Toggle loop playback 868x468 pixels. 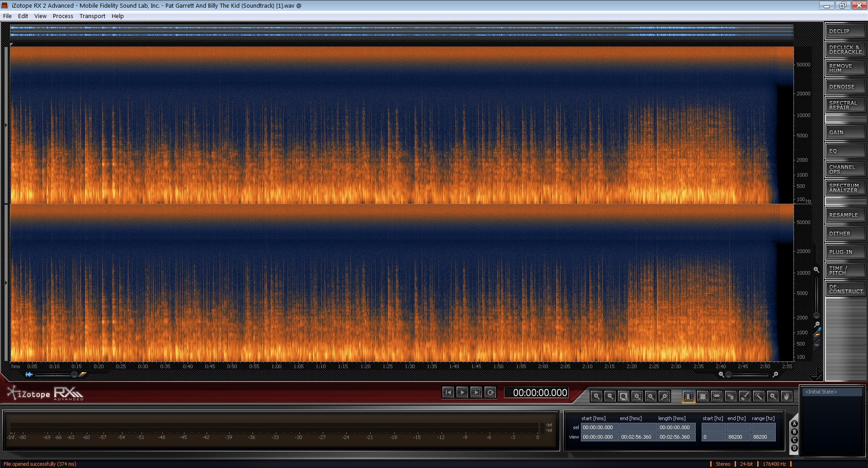click(x=491, y=393)
